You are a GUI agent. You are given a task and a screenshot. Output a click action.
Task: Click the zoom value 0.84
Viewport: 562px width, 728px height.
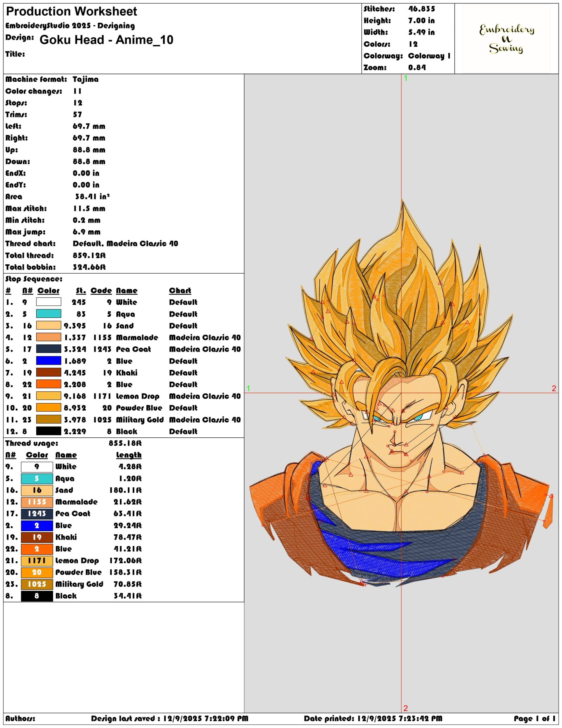417,67
